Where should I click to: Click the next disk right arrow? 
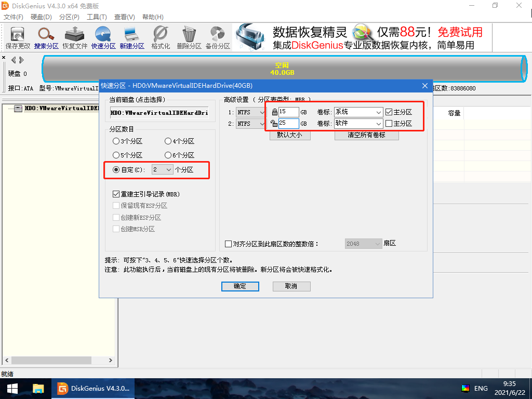coord(22,60)
